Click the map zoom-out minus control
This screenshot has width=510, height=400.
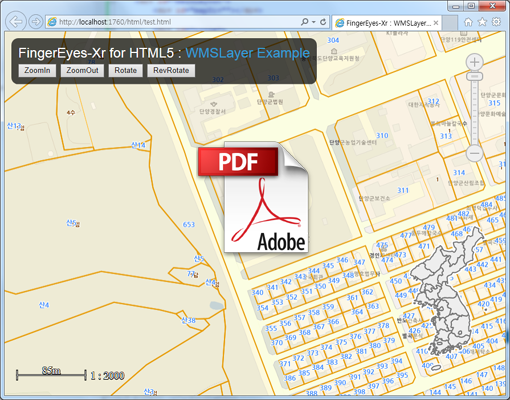tap(474, 153)
